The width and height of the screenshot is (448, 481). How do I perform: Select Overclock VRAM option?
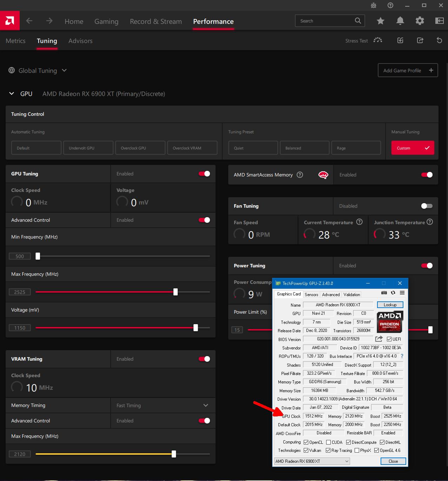point(192,148)
